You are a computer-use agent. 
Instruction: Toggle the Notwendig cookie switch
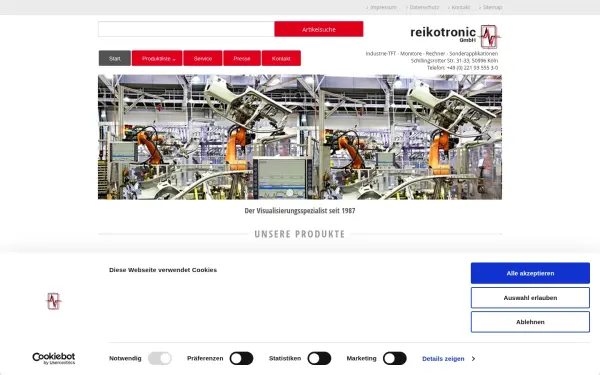click(x=160, y=359)
